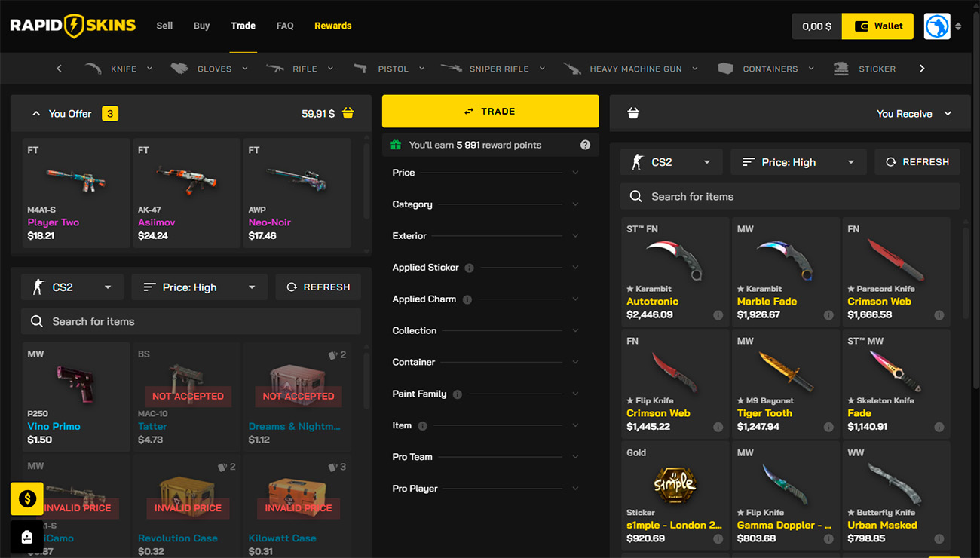Select AWP Neo-Noir offered item
The width and height of the screenshot is (980, 558).
point(297,193)
